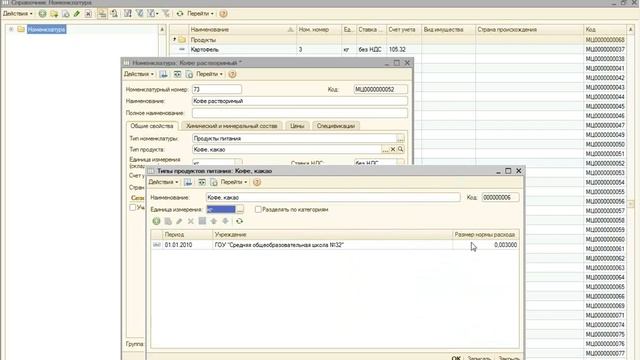The image size is (640, 360).
Task: Copy the selected item via the main toolbar
Action: tap(65, 13)
